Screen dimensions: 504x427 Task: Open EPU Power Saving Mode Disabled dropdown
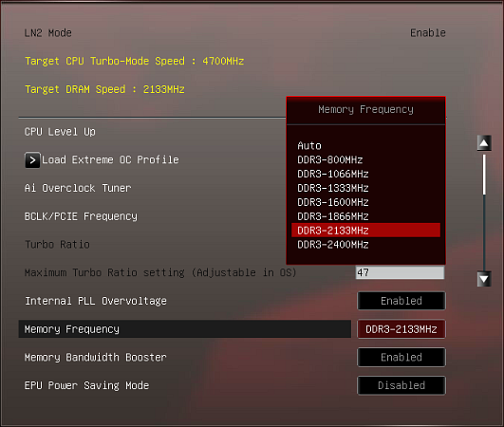[x=401, y=385]
